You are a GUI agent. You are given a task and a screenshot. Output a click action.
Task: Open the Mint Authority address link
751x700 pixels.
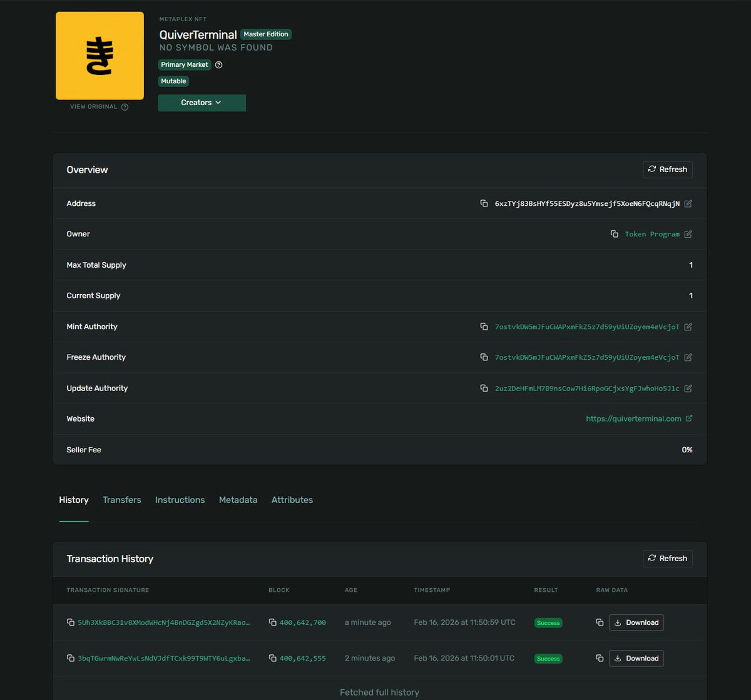pyautogui.click(x=587, y=327)
